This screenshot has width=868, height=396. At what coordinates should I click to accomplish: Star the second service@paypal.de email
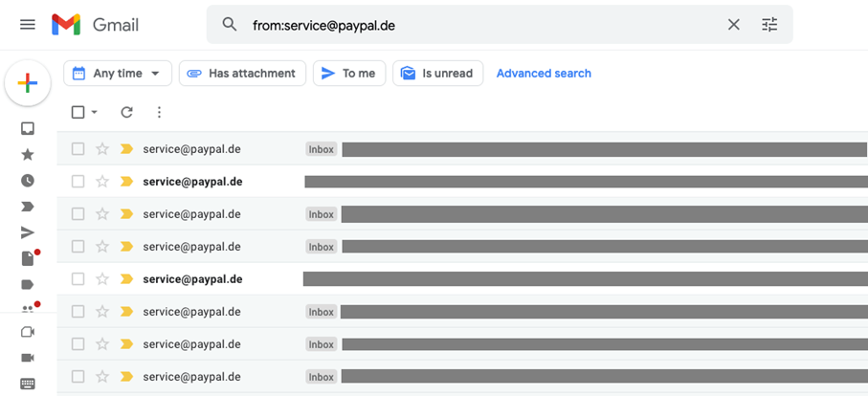pyautogui.click(x=102, y=182)
